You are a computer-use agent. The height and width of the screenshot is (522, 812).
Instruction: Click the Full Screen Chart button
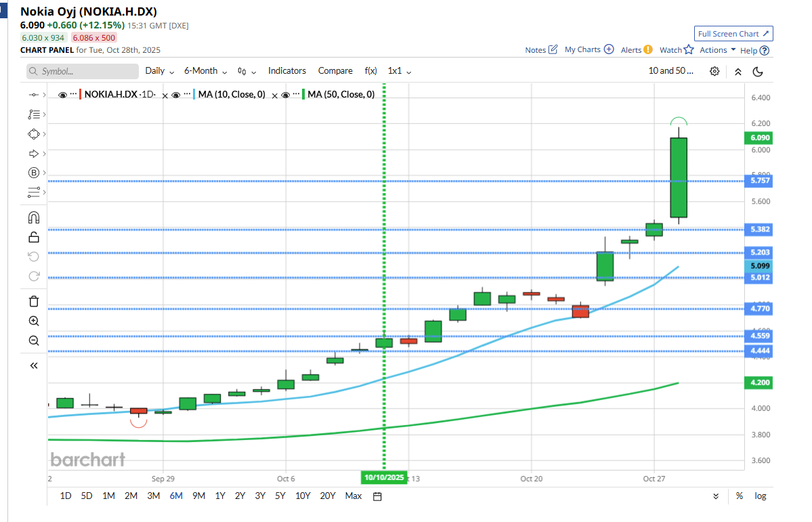pos(733,34)
